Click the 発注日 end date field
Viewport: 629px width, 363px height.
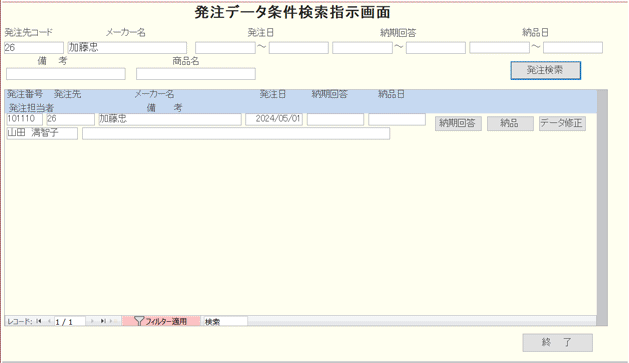click(x=299, y=48)
